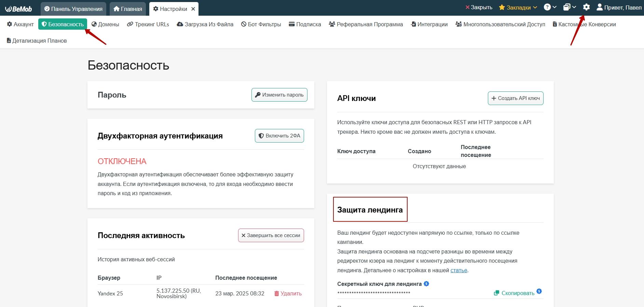Click the Ключ доступа column header
Screen dimensions: 644x307
click(x=356, y=151)
